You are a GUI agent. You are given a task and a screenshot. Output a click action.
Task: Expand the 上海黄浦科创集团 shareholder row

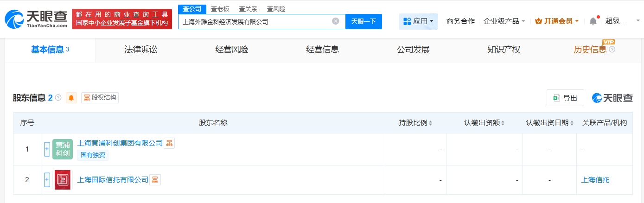(x=47, y=149)
